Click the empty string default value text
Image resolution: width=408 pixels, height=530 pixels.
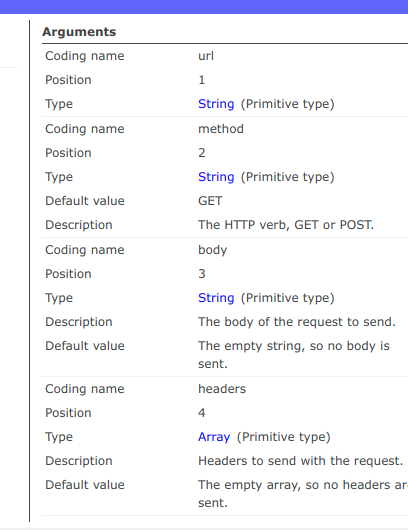[294, 355]
